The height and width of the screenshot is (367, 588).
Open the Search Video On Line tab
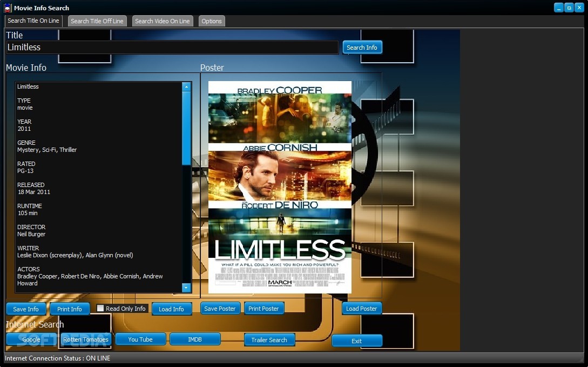pos(163,21)
